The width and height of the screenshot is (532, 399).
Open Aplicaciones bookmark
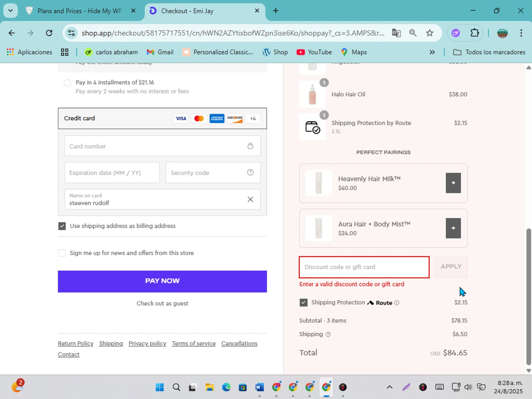click(29, 52)
